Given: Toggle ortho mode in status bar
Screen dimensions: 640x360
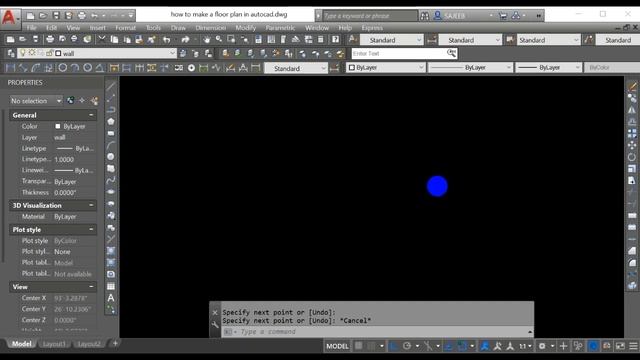Looking at the screenshot, I should click(393, 346).
